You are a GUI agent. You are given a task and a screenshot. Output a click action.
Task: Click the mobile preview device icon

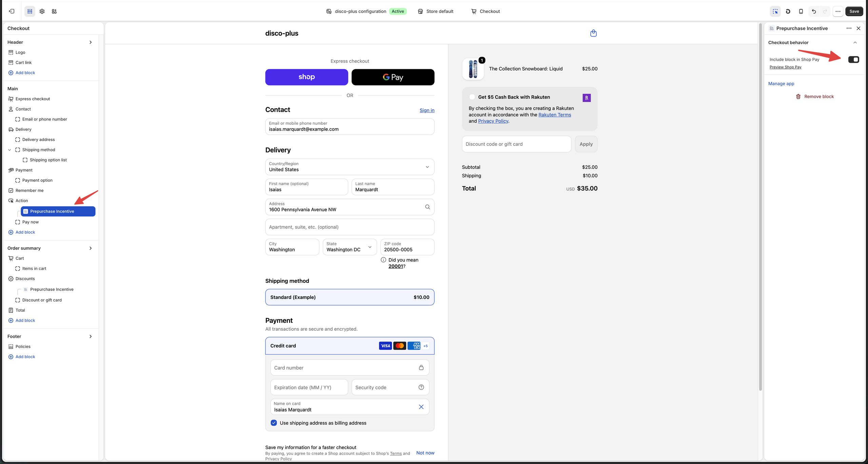click(801, 11)
